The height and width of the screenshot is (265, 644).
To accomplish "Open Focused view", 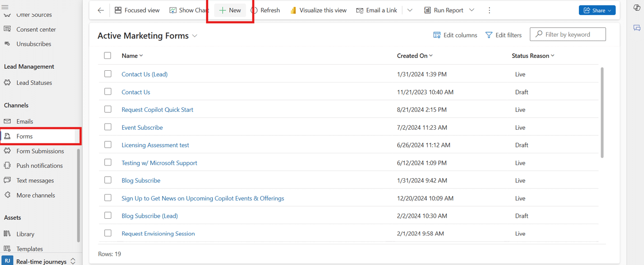I will tap(137, 10).
